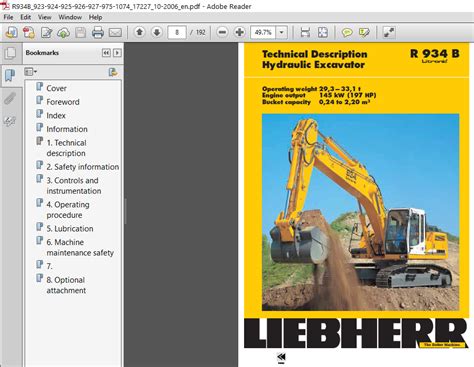Screen dimensions: 474x367
Task: Collapse the Bookmarks navigation pane
Action: pyautogui.click(x=106, y=53)
